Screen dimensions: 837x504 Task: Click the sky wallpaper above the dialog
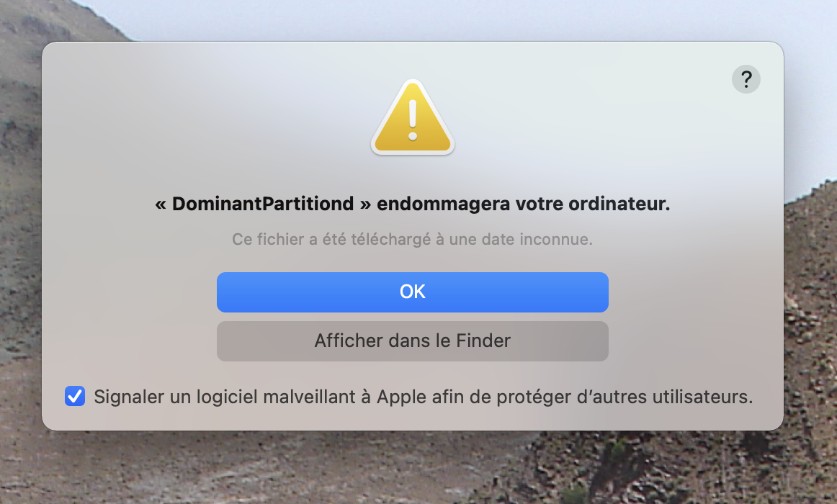(432, 18)
